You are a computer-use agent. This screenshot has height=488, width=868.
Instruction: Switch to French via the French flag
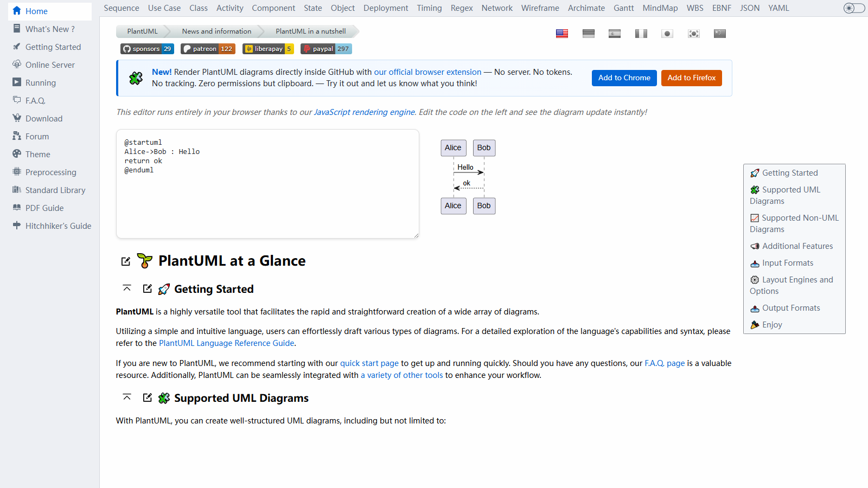point(641,34)
